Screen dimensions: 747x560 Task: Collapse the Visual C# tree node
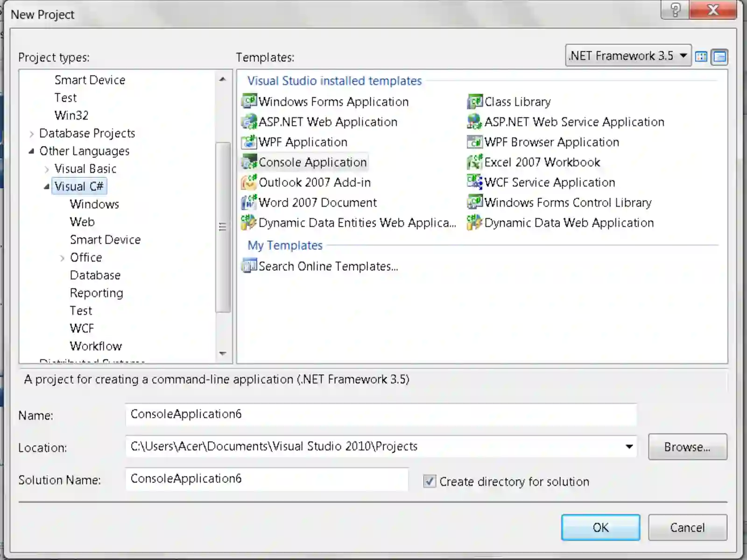click(x=47, y=187)
